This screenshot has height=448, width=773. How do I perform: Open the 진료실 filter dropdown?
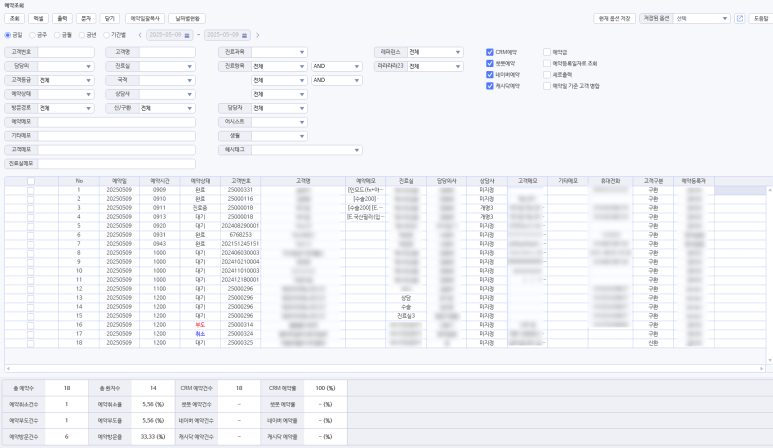click(167, 66)
